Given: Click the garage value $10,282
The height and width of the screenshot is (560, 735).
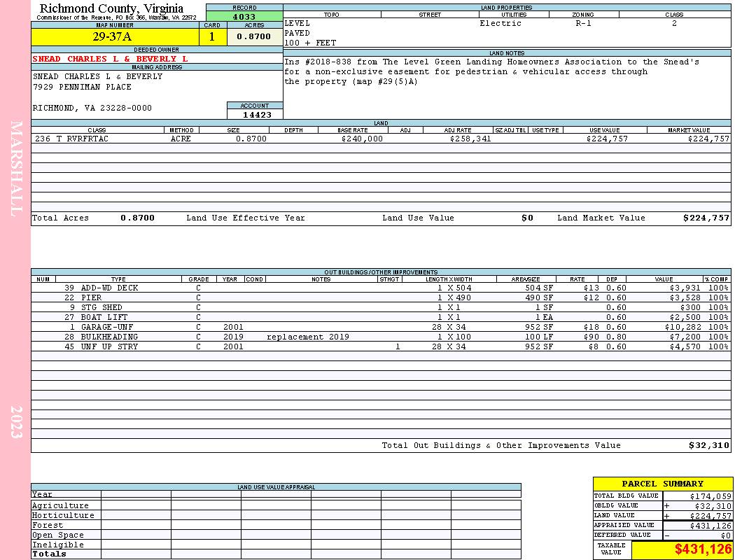Looking at the screenshot, I should tap(682, 327).
